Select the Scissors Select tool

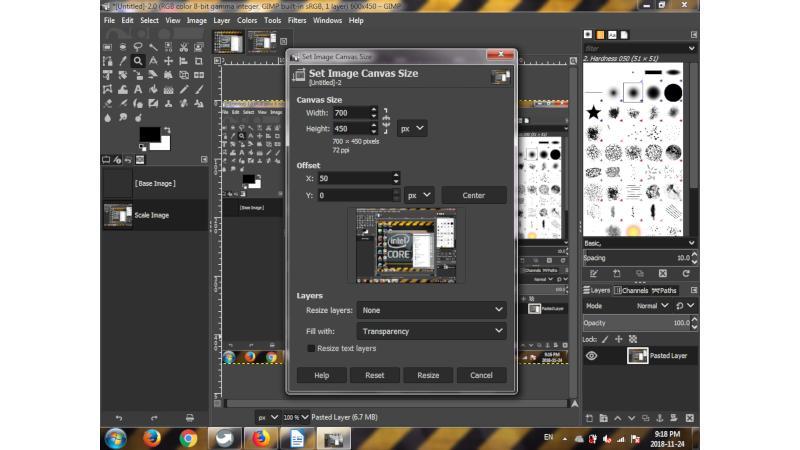184,47
